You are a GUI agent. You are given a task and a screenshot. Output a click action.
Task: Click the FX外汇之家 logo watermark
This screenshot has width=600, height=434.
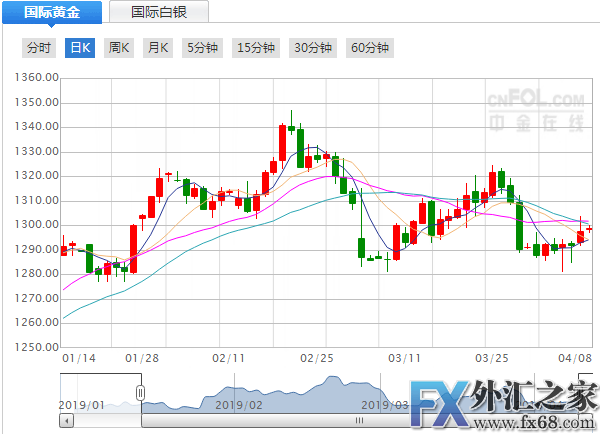[505, 406]
